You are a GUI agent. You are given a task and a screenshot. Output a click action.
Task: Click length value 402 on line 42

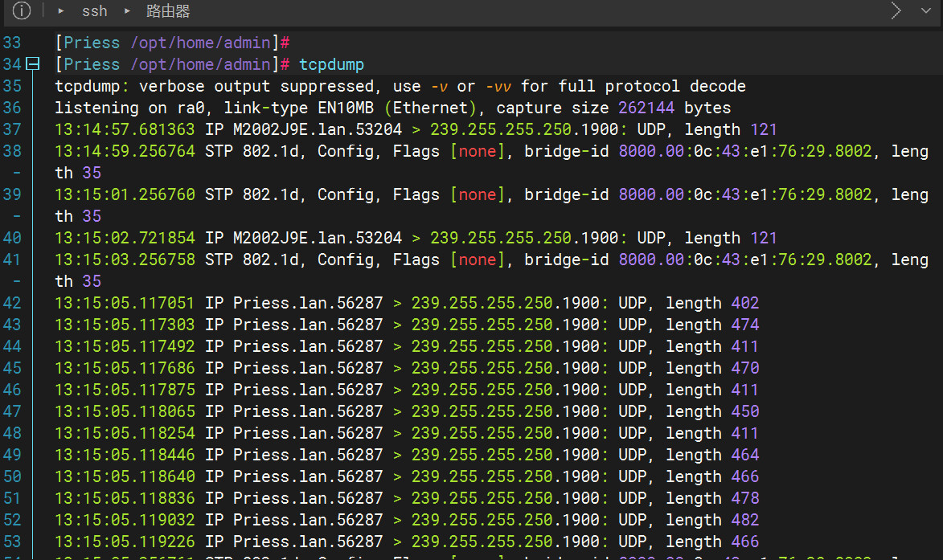[x=744, y=302]
